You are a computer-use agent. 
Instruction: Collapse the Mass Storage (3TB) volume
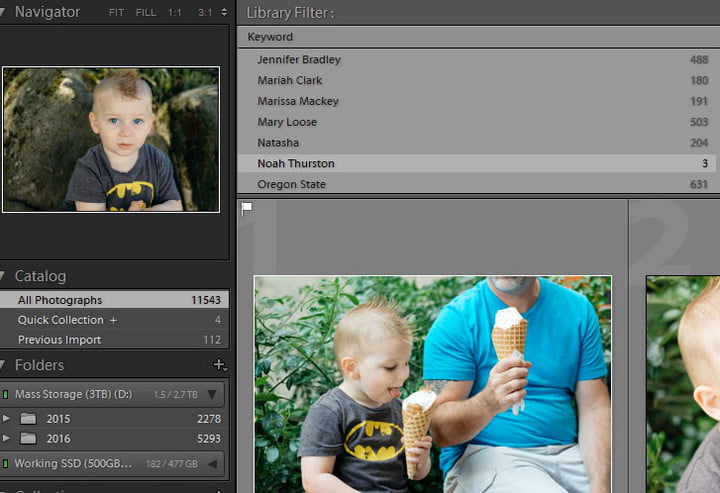(x=212, y=394)
